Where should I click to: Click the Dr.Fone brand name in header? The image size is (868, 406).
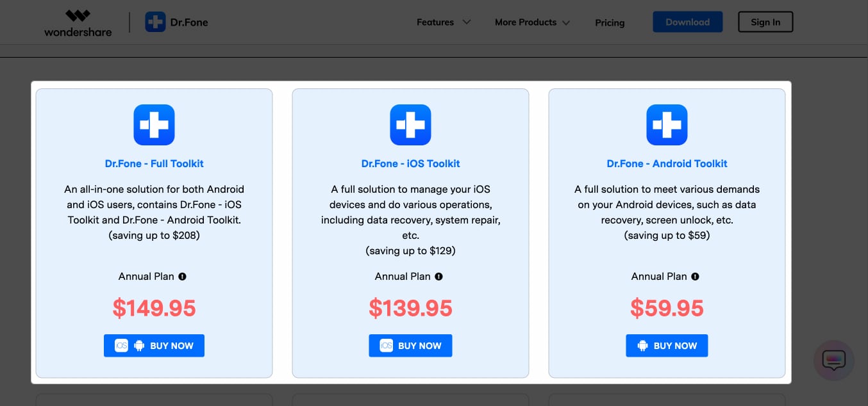pos(189,22)
